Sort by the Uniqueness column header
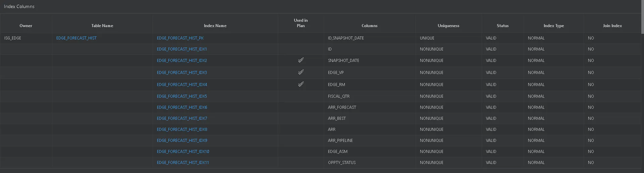This screenshot has height=173, width=644. pyautogui.click(x=448, y=26)
